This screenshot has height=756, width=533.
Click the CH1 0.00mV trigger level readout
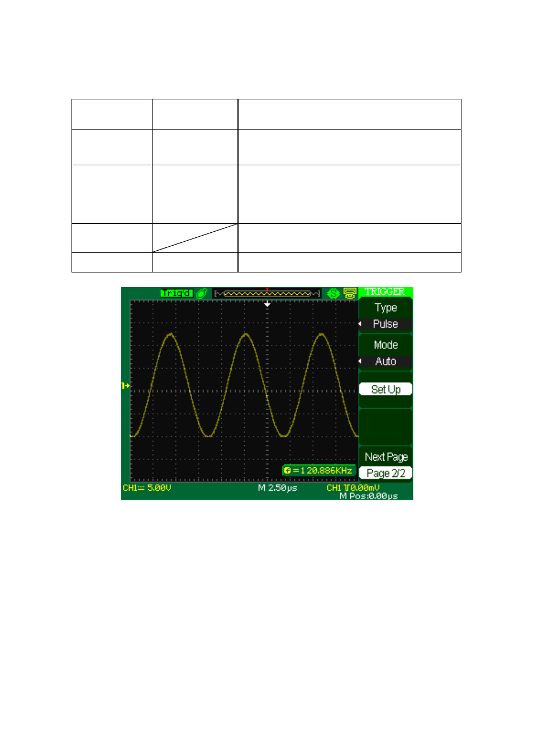[x=353, y=487]
